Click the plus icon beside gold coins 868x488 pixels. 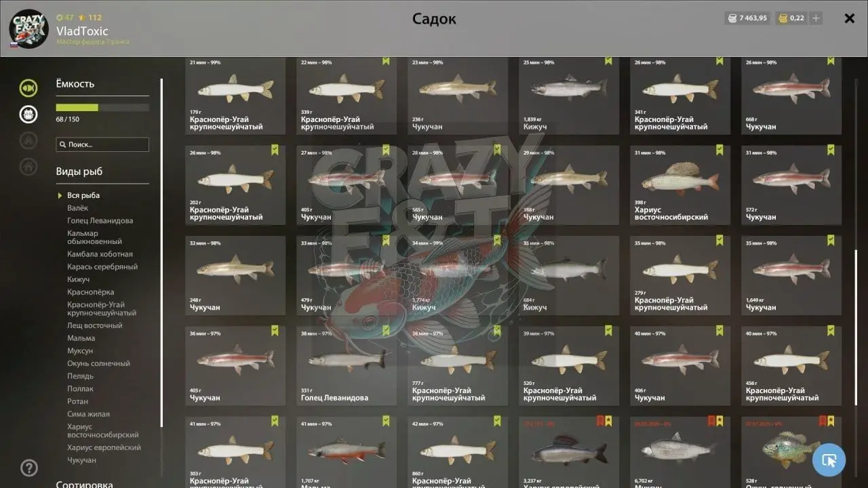(x=816, y=18)
